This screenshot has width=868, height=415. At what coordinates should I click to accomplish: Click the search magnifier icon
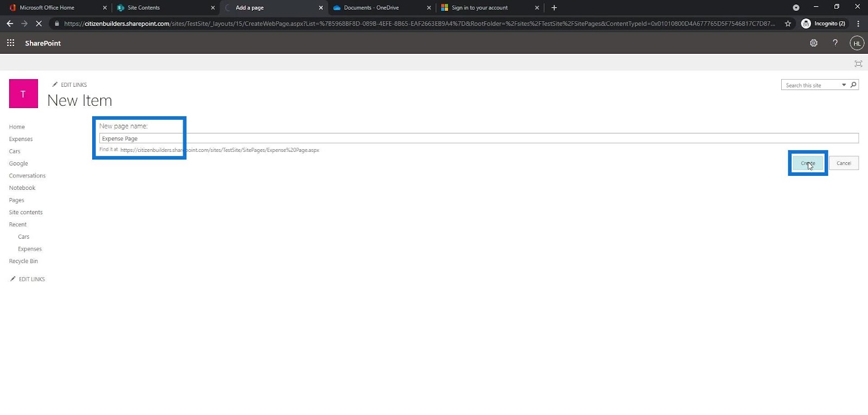tap(853, 85)
